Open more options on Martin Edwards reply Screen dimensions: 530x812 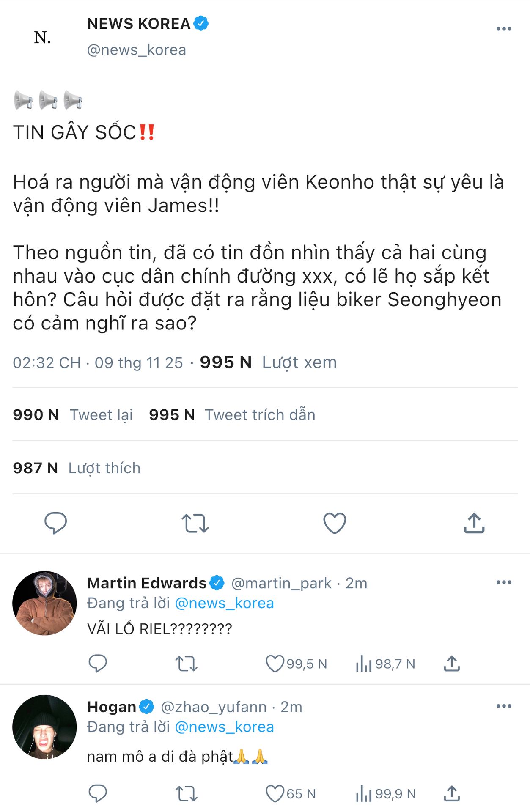click(503, 582)
